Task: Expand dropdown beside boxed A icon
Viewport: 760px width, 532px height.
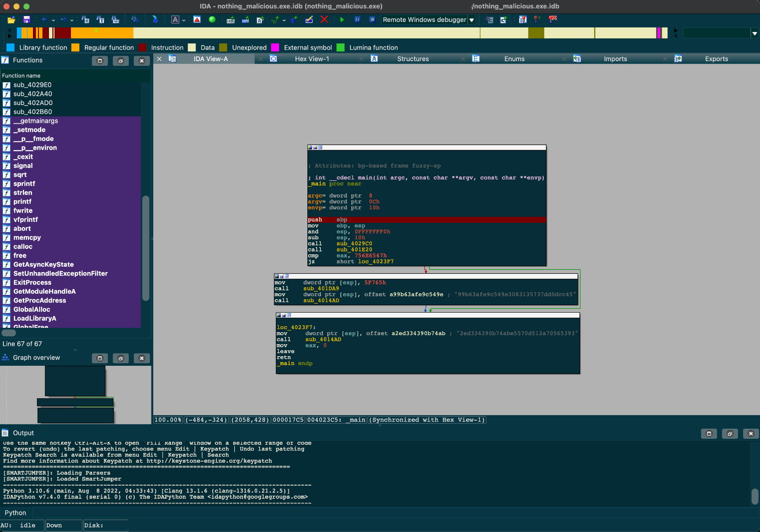Action: pos(184,20)
